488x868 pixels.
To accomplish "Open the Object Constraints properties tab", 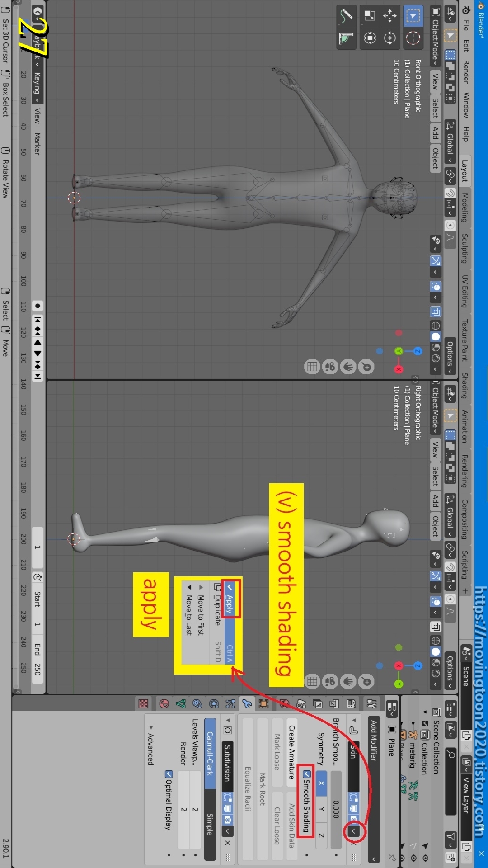I will tap(197, 703).
